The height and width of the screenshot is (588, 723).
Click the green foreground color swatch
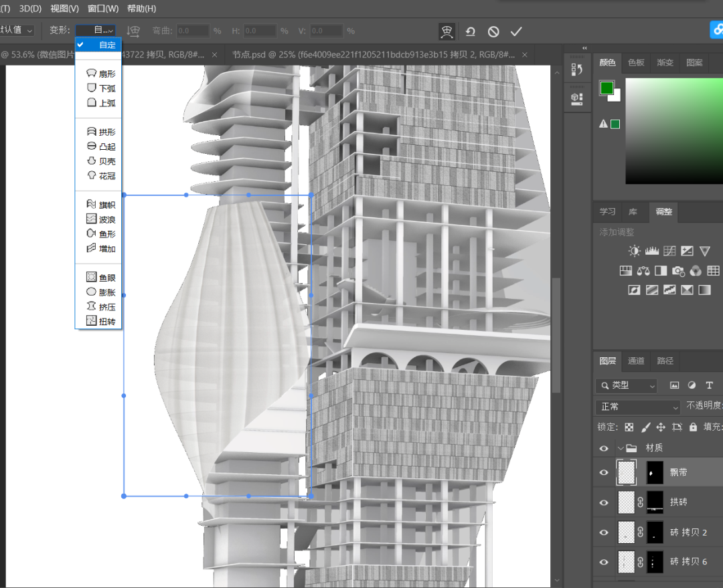607,88
